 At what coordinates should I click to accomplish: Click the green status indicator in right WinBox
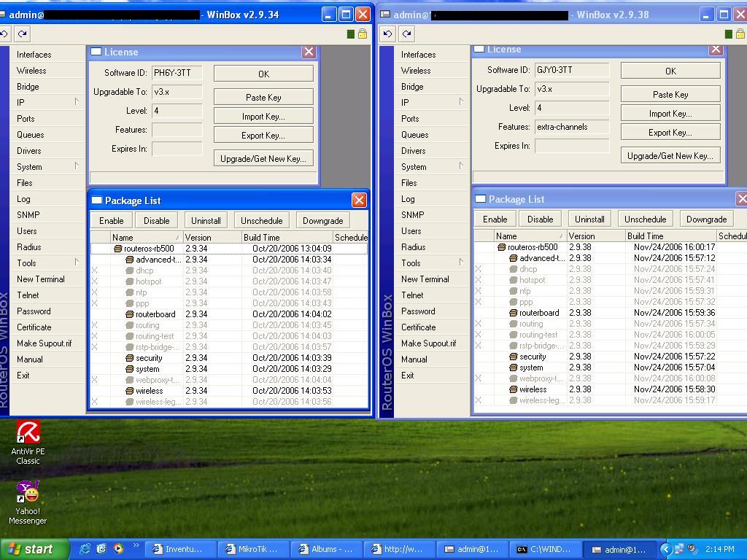point(729,34)
